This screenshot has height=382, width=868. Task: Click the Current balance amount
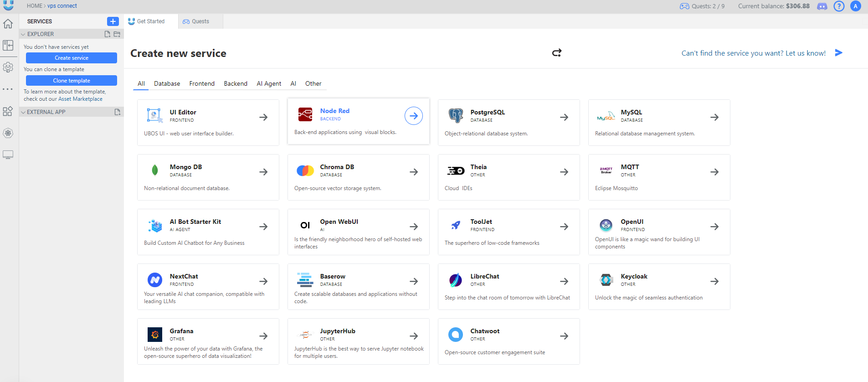pos(798,6)
